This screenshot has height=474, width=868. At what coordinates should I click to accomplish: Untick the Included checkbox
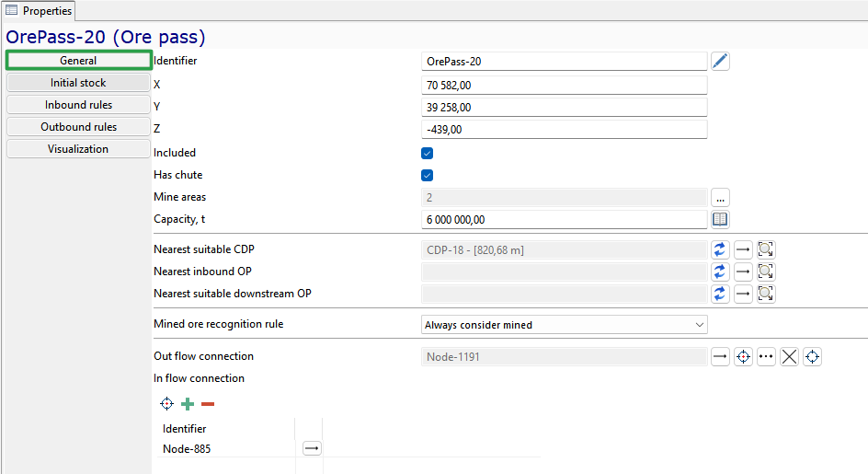pos(427,154)
